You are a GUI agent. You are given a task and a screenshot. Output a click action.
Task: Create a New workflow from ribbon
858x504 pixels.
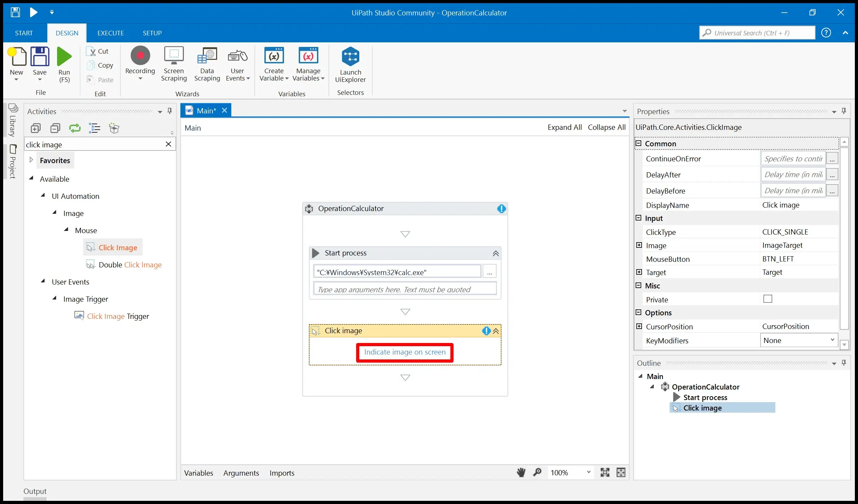[x=16, y=64]
